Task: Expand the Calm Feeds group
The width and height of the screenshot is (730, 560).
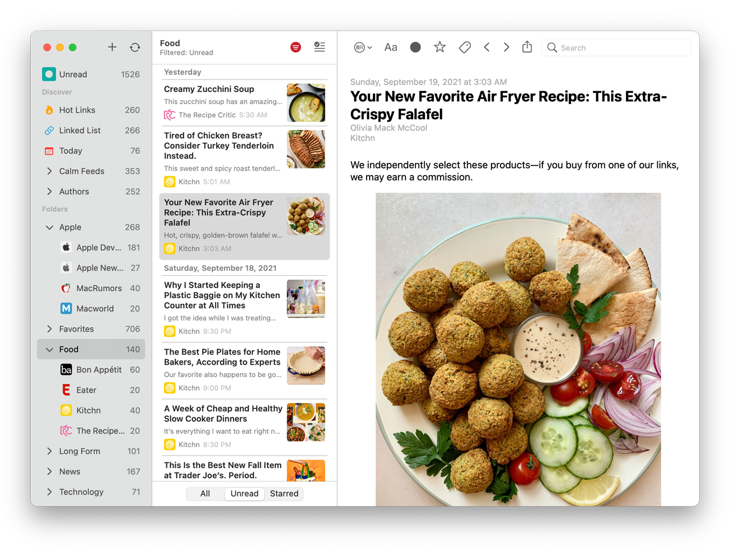Action: click(49, 171)
